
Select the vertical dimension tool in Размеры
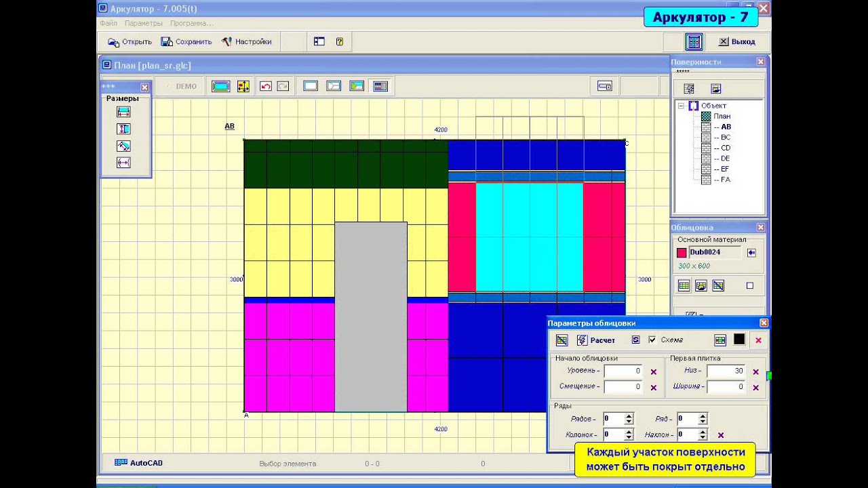[x=123, y=129]
